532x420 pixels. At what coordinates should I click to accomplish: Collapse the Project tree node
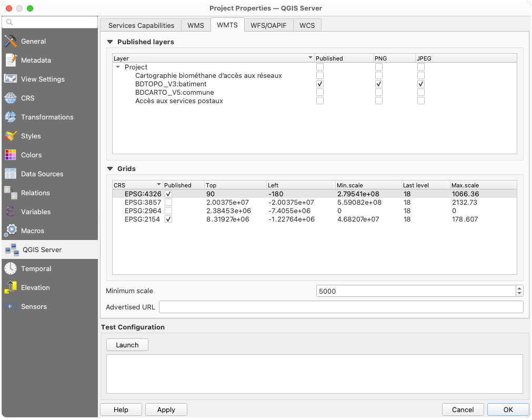[x=117, y=67]
